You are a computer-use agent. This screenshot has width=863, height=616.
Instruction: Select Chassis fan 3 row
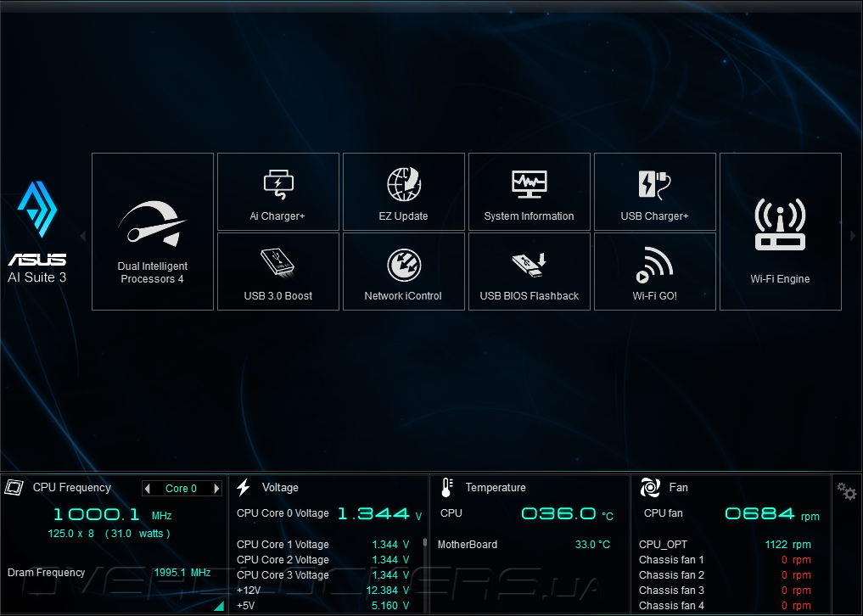tap(725, 591)
